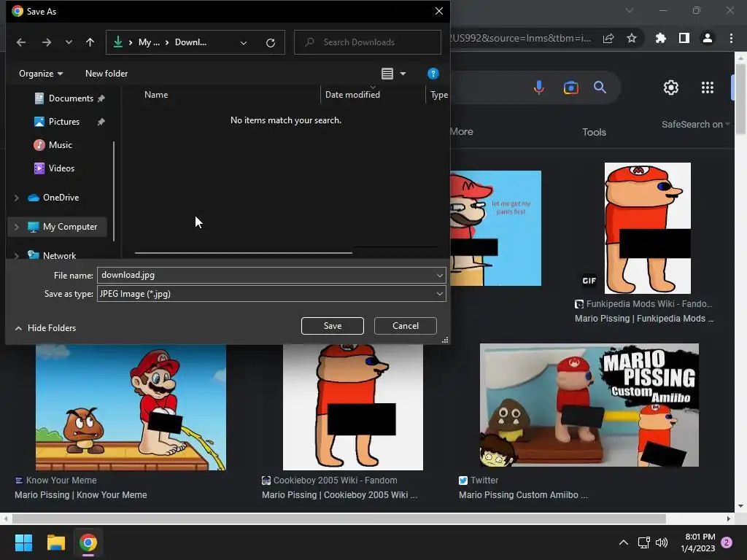Screen dimensions: 747x560
Task: Expand the address bar path dropdown
Action: pos(244,43)
